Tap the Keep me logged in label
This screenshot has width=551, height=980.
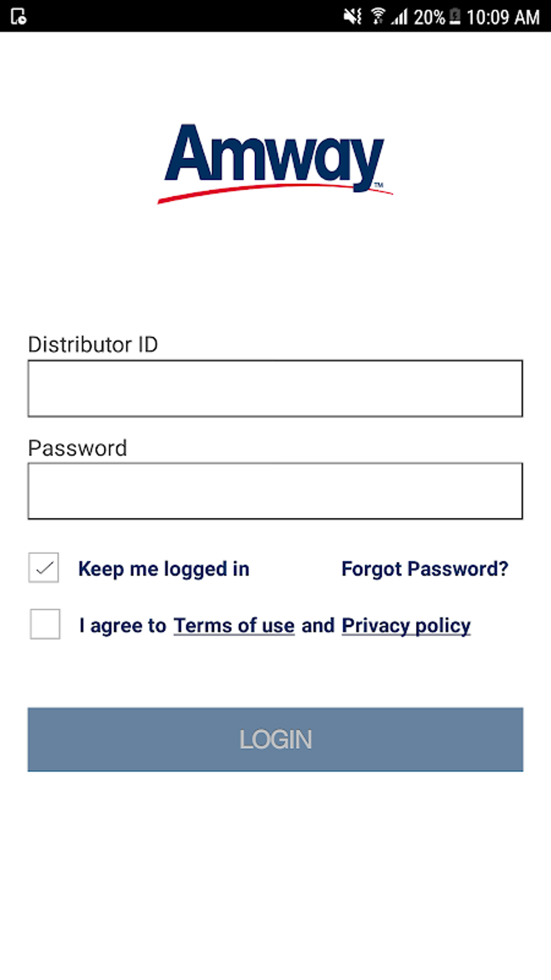(164, 569)
